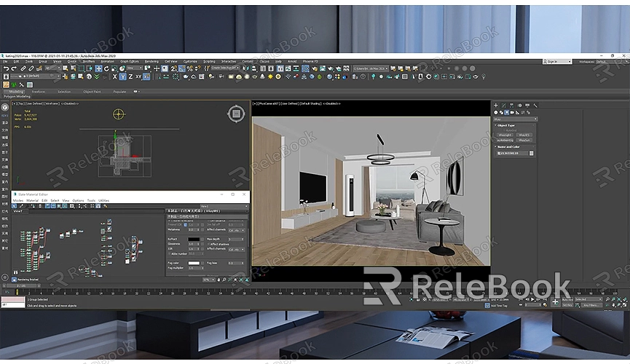Toggle the X axis constraint
Image resolution: width=630 pixels, height=364 pixels.
coord(114,76)
